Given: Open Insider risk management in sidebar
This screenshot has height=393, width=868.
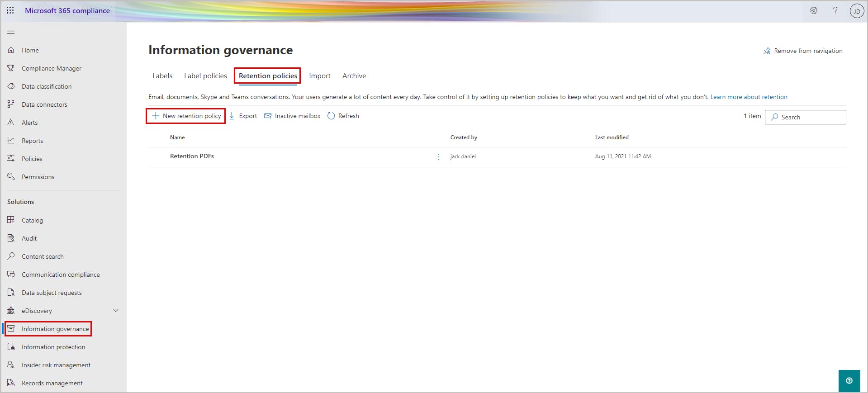Looking at the screenshot, I should [x=56, y=365].
